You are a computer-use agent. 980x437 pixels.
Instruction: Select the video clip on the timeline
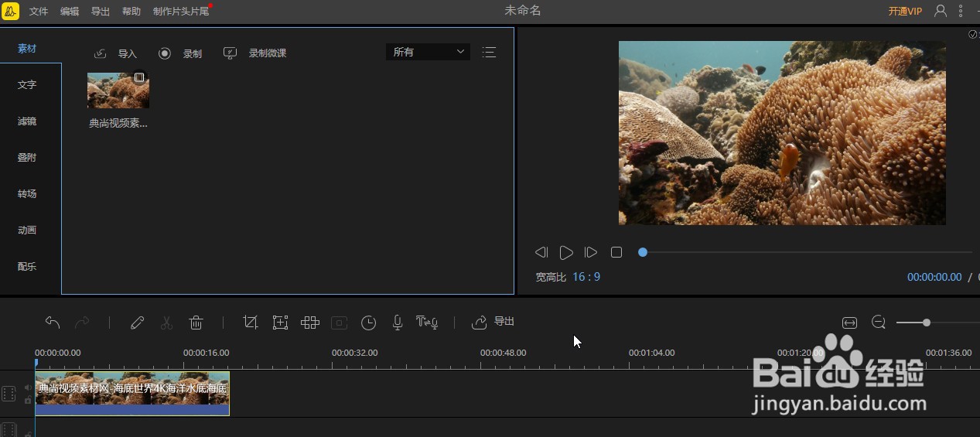pos(132,394)
